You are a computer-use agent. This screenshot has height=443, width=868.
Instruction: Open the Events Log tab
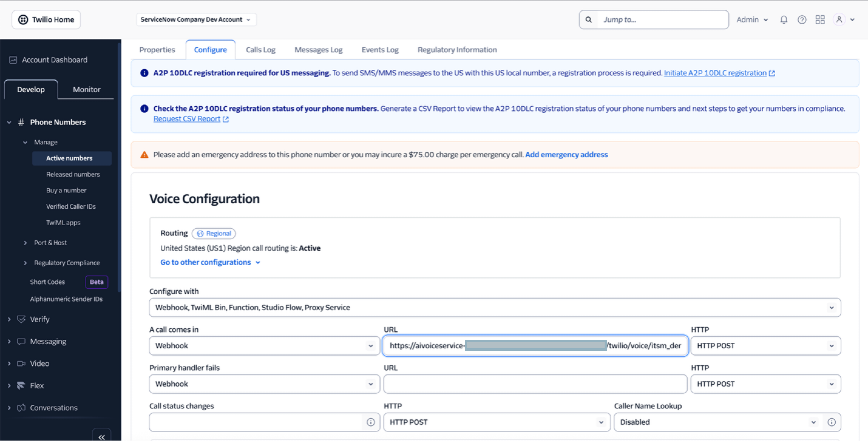point(380,50)
